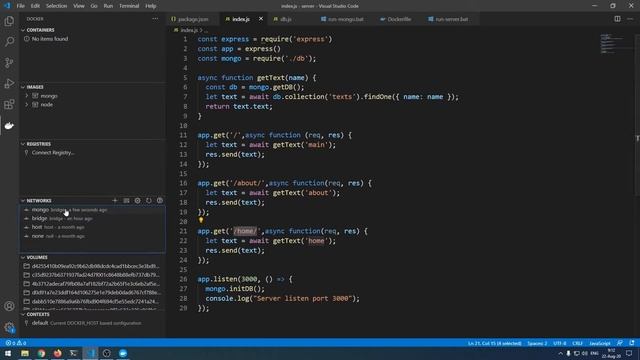Click the UTF-8 encoding in status bar
640x360 pixels.
pyautogui.click(x=560, y=343)
